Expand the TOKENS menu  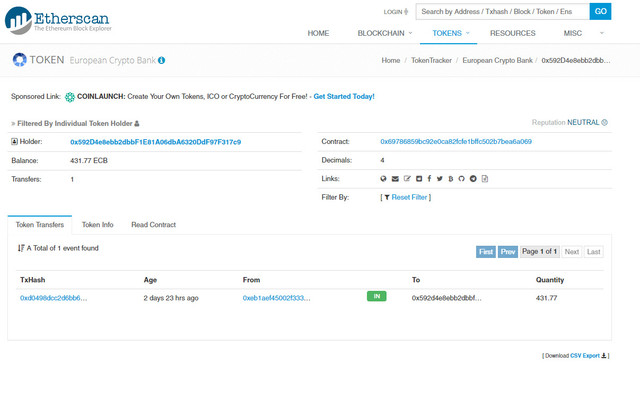(x=451, y=33)
